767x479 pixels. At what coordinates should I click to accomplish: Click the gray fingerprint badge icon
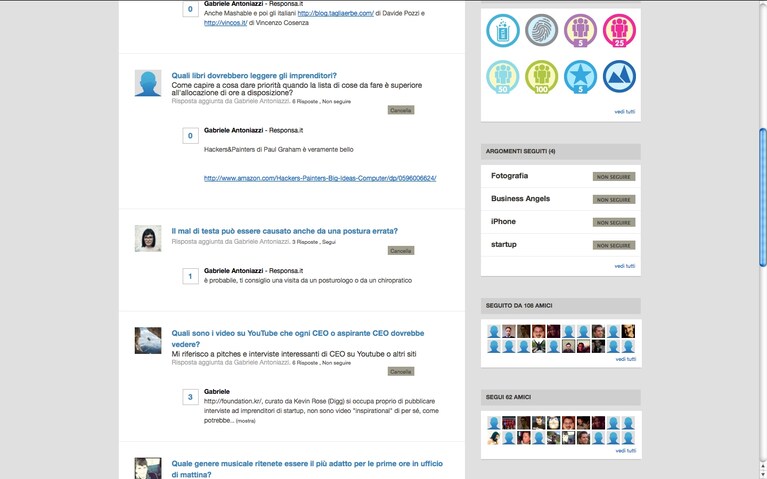[541, 30]
